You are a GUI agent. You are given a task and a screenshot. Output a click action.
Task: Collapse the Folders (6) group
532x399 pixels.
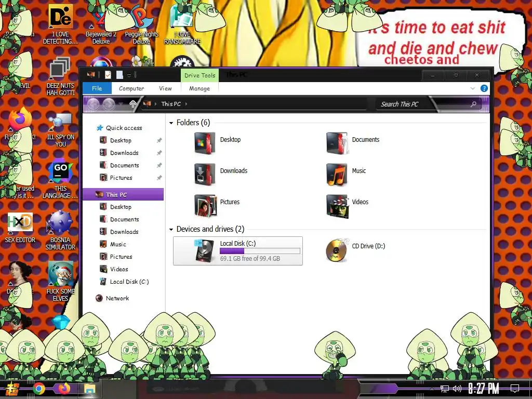tap(171, 123)
